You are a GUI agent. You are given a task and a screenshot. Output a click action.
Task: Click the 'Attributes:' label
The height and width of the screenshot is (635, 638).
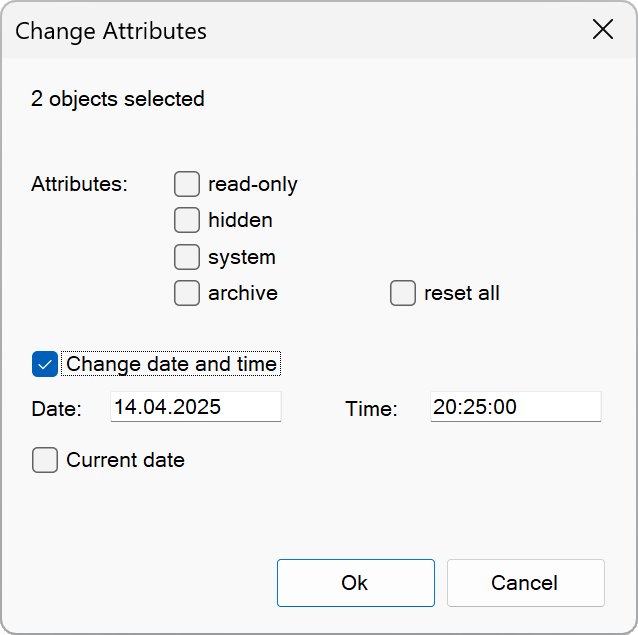(x=80, y=184)
